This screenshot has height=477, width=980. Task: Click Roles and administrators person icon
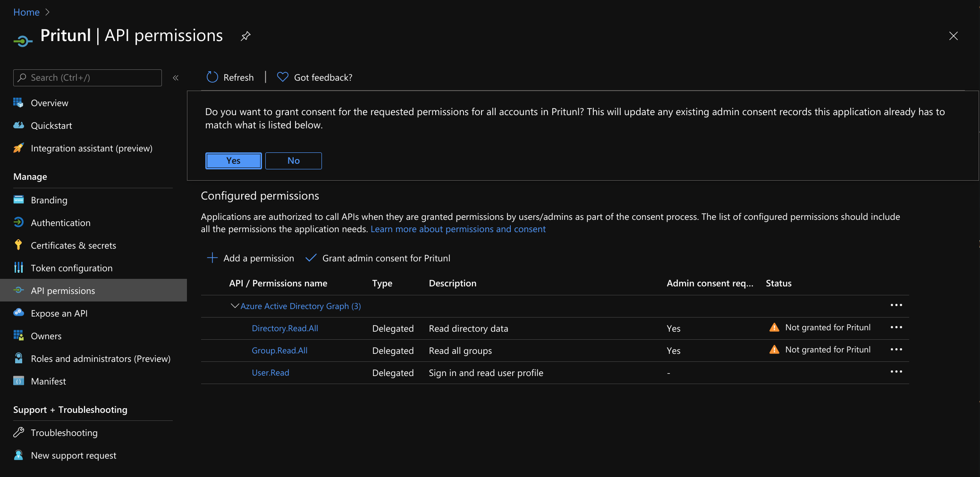point(18,358)
